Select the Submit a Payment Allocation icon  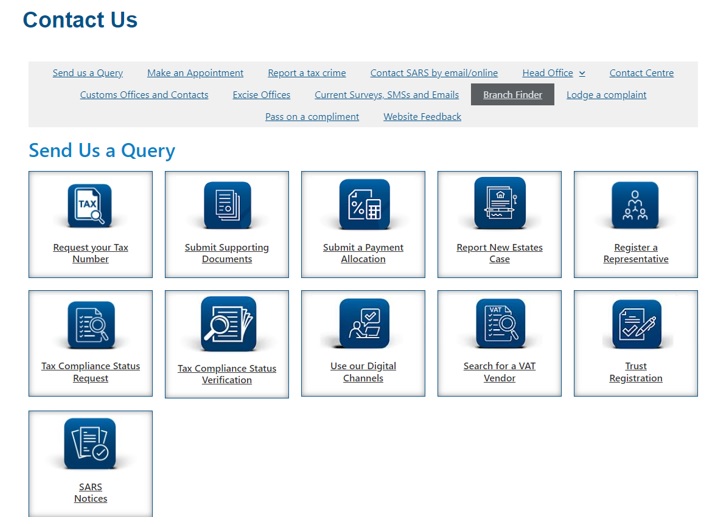pos(363,206)
